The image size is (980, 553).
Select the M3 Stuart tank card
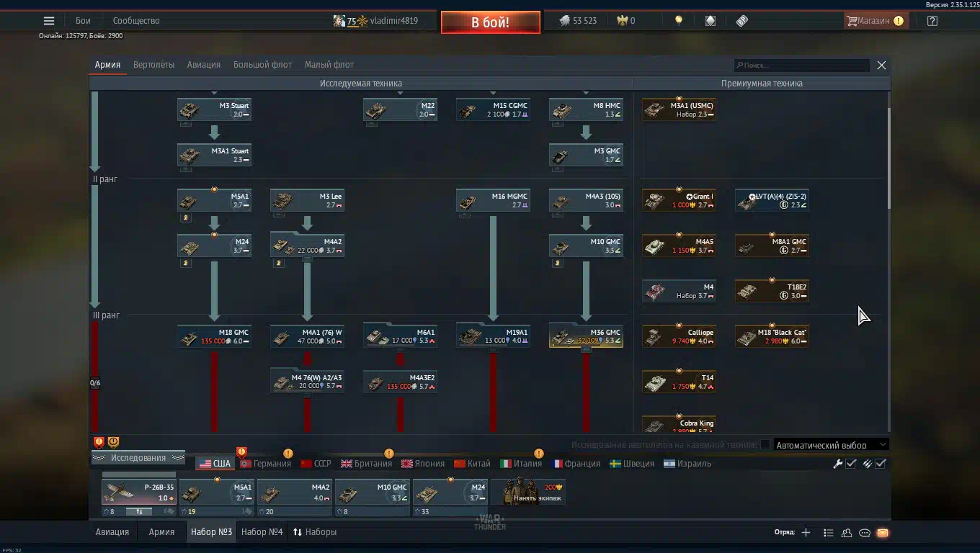tap(214, 110)
